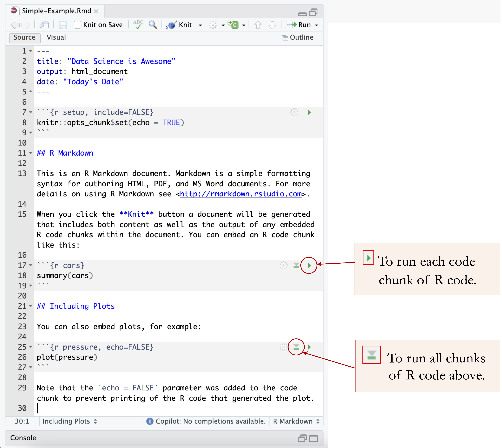
Task: Open the rmarkdown.rstudio.com link
Action: [241, 194]
